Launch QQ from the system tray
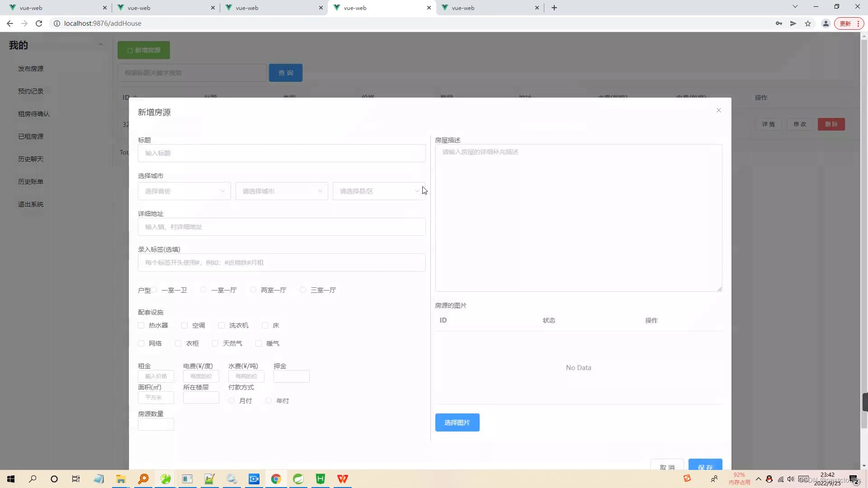The width and height of the screenshot is (868, 488). point(769,479)
